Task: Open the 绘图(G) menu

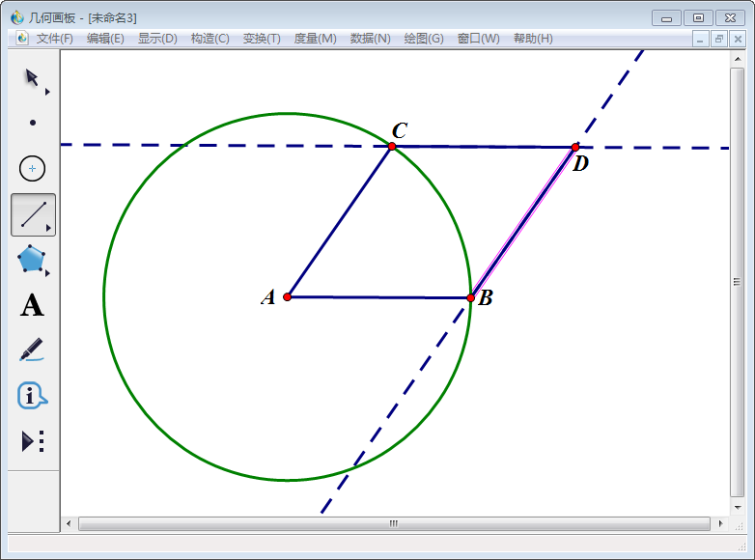Action: 424,39
